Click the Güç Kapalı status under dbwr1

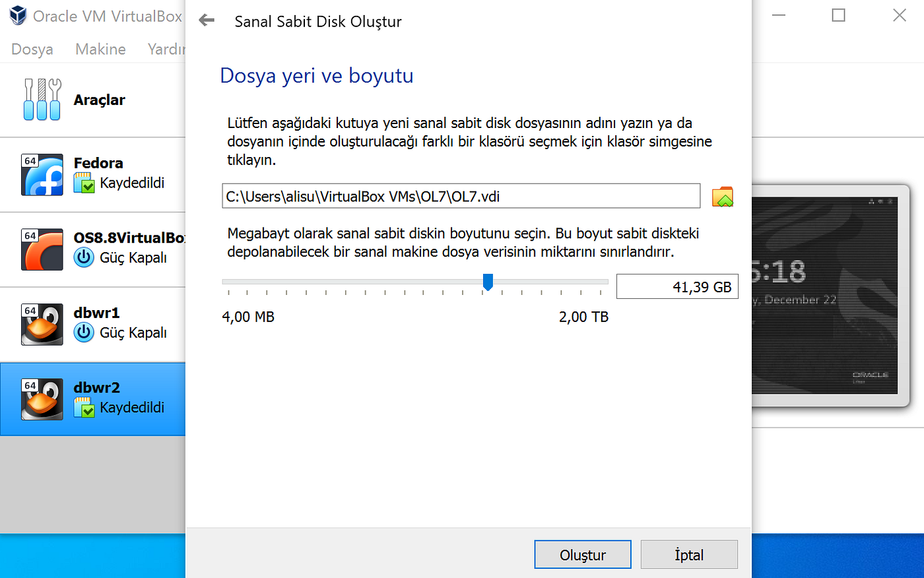133,333
